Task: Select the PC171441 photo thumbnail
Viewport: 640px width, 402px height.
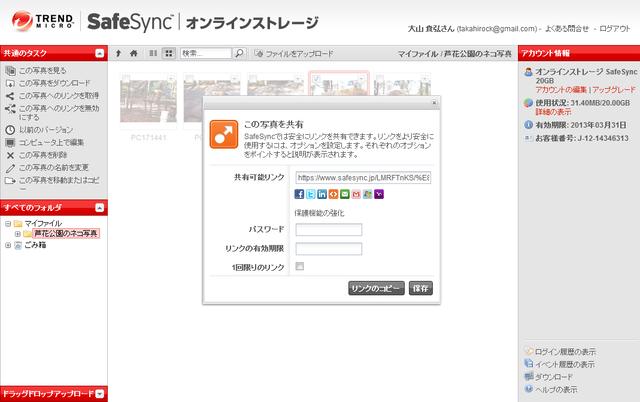Action: 149,102
